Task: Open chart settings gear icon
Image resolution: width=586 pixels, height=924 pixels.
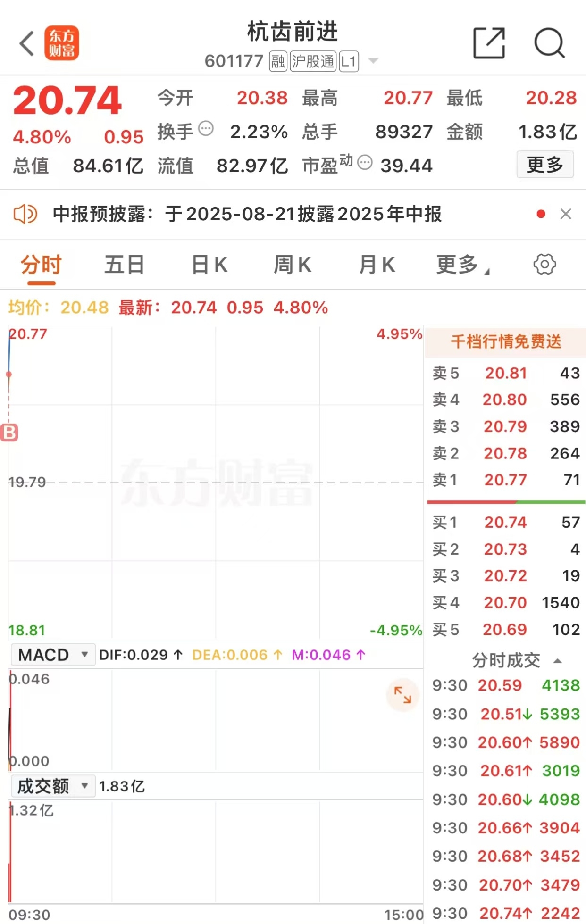Action: click(544, 264)
